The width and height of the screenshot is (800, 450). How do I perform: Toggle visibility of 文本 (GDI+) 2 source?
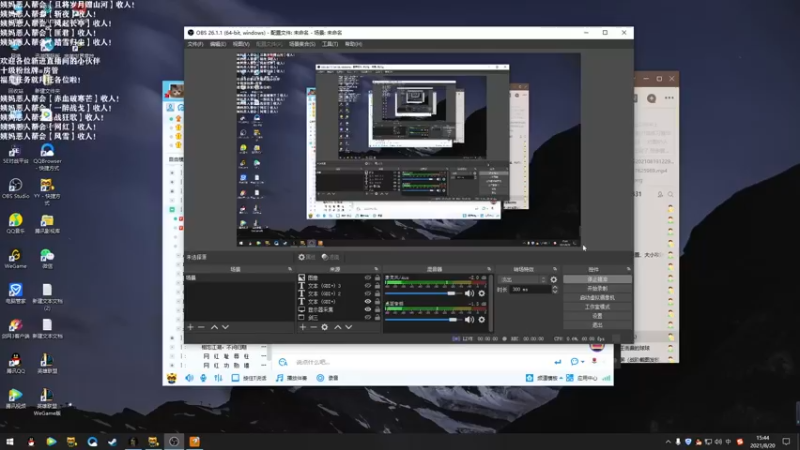point(367,294)
